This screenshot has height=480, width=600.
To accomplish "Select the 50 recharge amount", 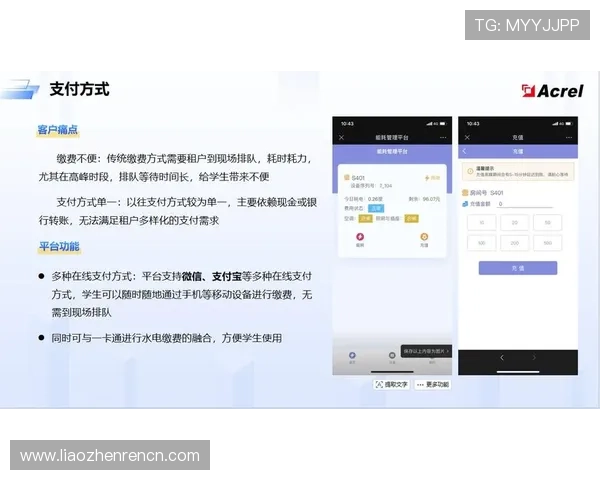I will pos(548,222).
